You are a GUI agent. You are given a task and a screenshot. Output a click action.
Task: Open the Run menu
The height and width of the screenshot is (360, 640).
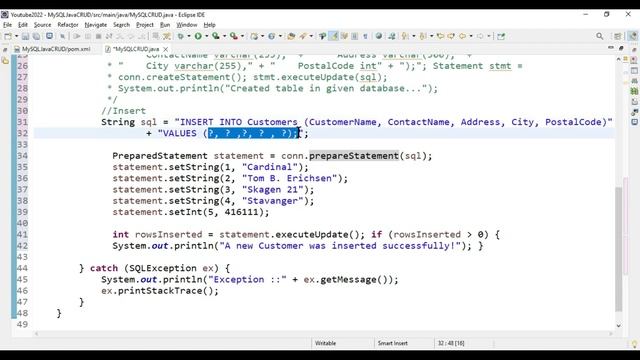pyautogui.click(x=165, y=25)
